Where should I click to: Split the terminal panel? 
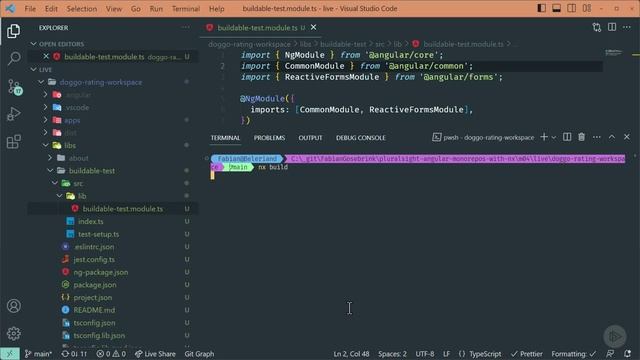point(567,137)
